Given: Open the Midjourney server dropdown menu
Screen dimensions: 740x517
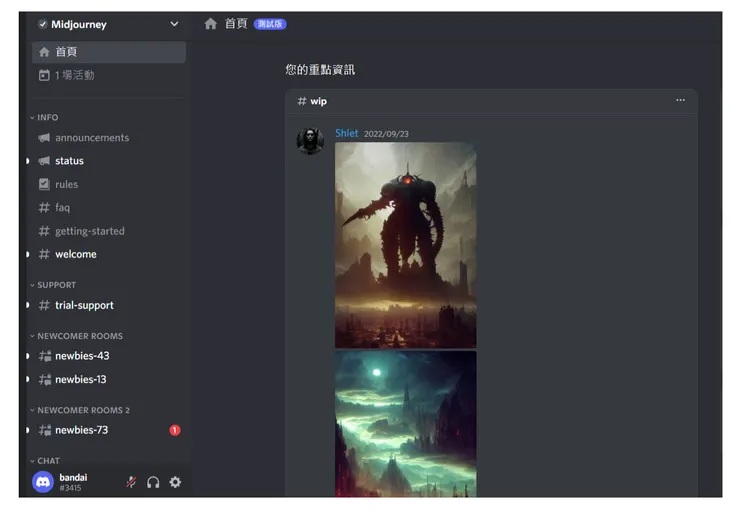Looking at the screenshot, I should tap(174, 24).
